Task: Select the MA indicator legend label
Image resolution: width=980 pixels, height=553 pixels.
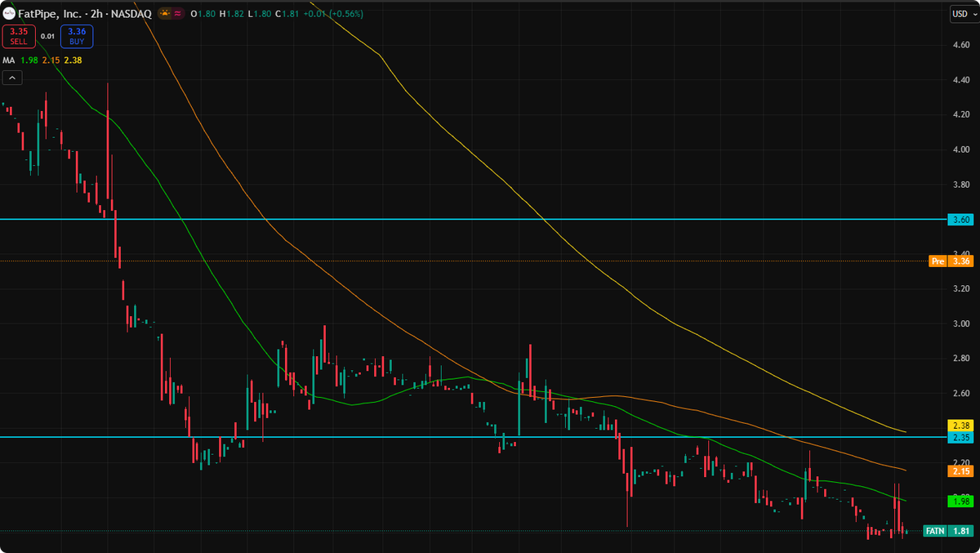Action: tap(8, 60)
